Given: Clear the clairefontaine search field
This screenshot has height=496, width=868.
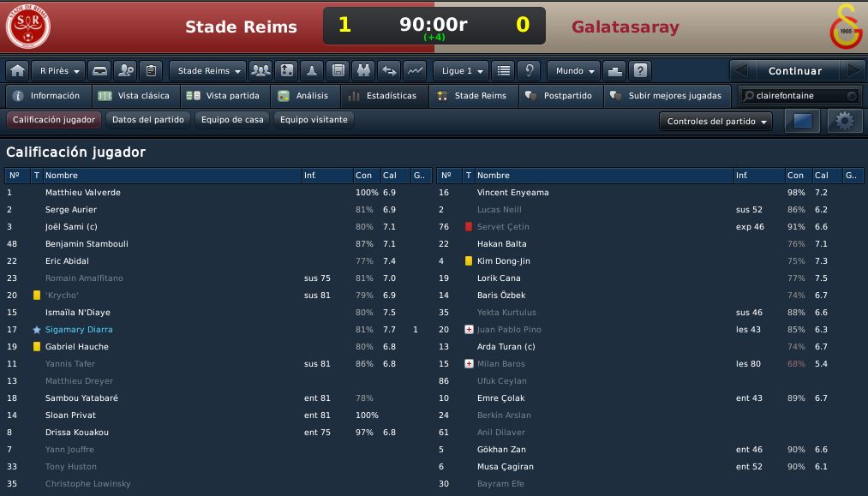Looking at the screenshot, I should tap(852, 96).
